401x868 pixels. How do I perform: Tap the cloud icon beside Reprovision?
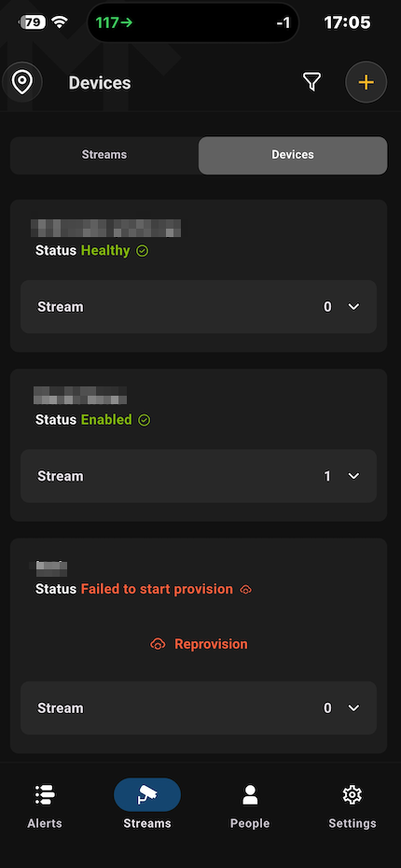(159, 644)
